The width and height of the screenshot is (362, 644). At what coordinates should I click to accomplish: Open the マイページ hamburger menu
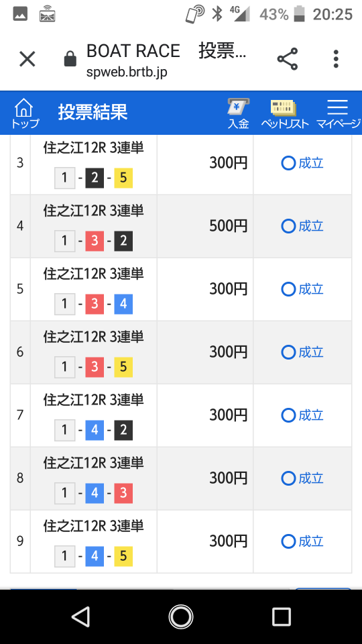(x=338, y=114)
